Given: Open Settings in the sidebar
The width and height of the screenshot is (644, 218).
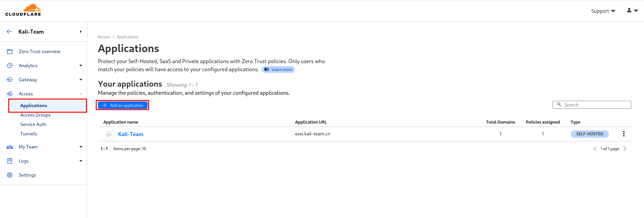Looking at the screenshot, I should (x=27, y=175).
